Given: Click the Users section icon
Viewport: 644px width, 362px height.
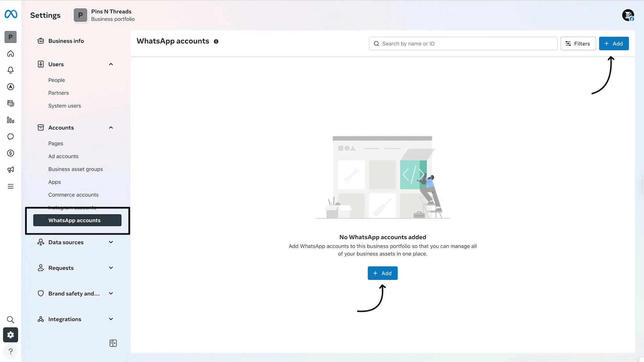Looking at the screenshot, I should 41,64.
